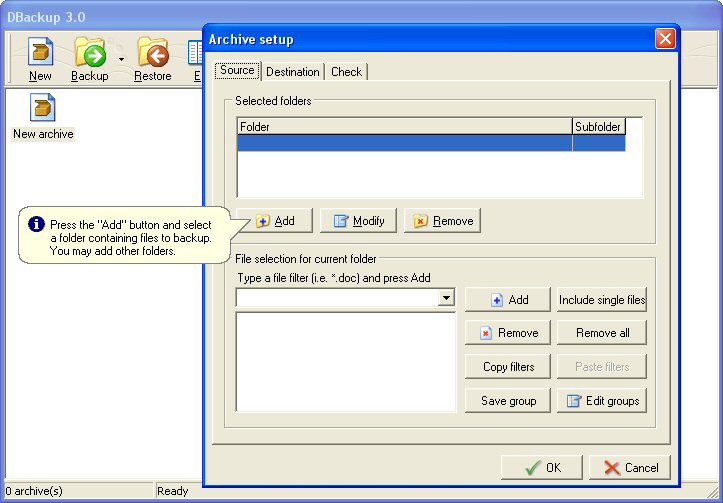
Task: Switch to the Destination tab
Action: tap(293, 72)
